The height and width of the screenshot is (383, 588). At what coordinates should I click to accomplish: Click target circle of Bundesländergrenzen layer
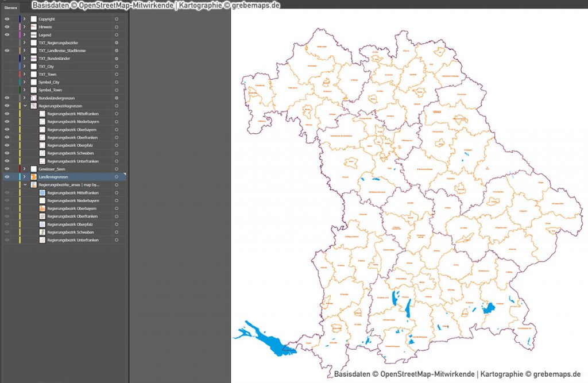coord(117,98)
